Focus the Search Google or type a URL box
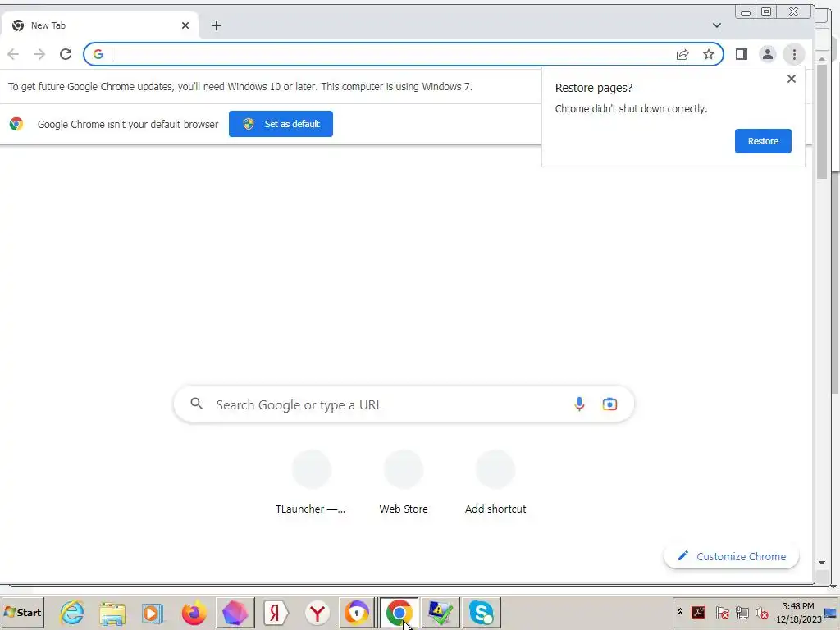 pos(404,404)
